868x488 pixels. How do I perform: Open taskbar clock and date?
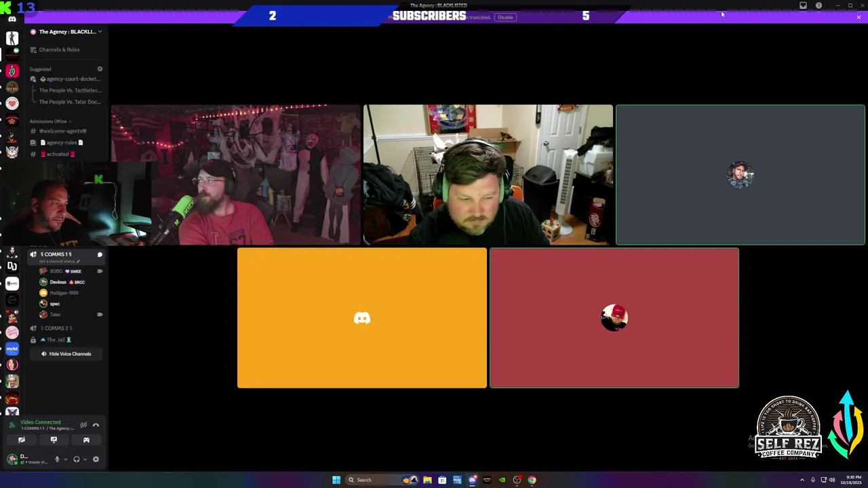pos(851,480)
